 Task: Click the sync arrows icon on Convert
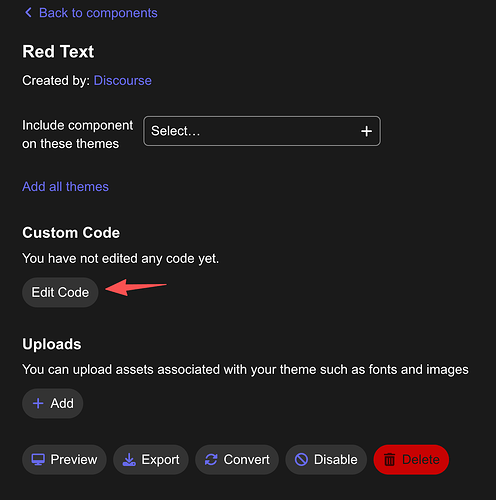pos(211,460)
